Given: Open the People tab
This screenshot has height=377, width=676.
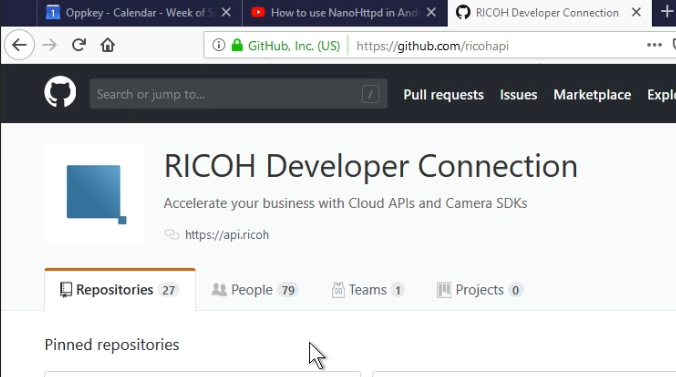Looking at the screenshot, I should [x=255, y=290].
